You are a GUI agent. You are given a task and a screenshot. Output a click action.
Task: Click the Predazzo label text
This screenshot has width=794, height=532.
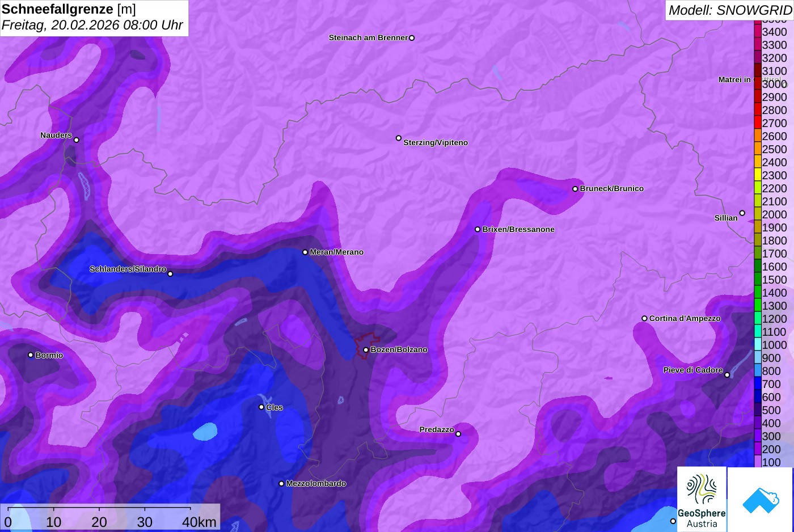437,429
